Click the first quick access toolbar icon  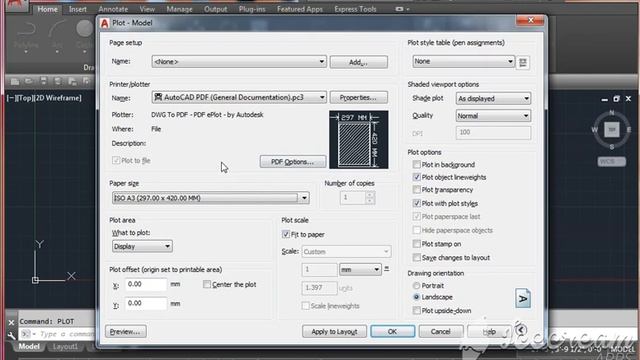15,81
